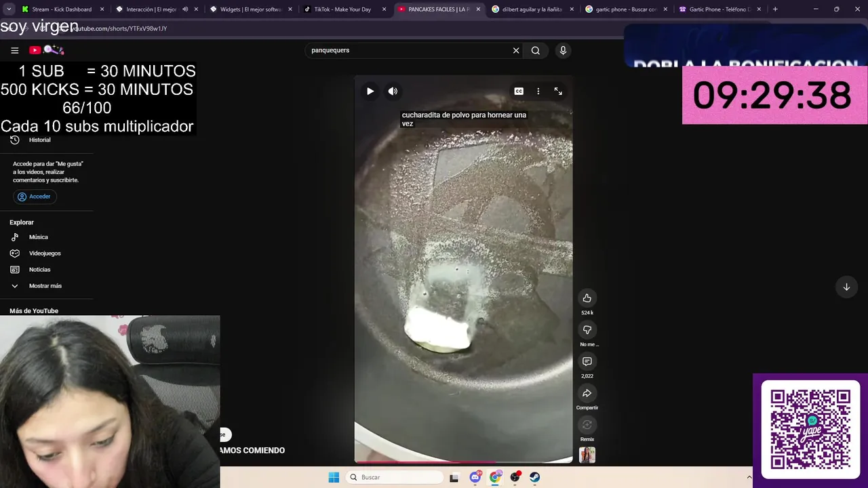The image size is (868, 488).
Task: Toggle closed captions on the Short
Action: pos(519,91)
